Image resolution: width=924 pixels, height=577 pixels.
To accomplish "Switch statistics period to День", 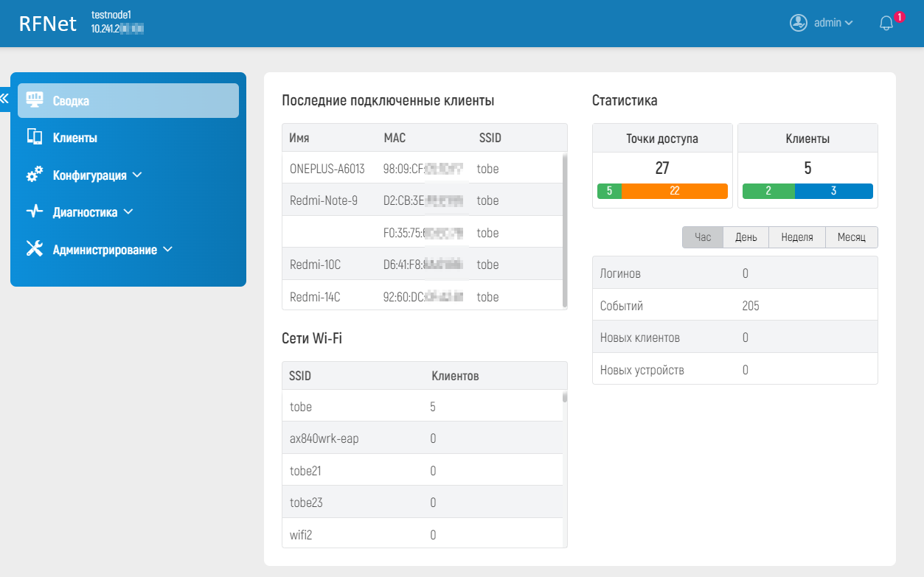I will tap(746, 237).
